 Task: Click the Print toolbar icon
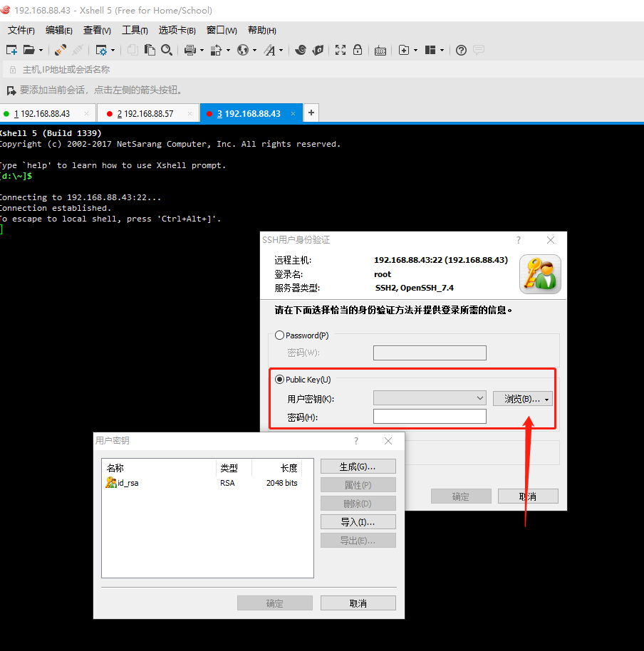(x=189, y=50)
